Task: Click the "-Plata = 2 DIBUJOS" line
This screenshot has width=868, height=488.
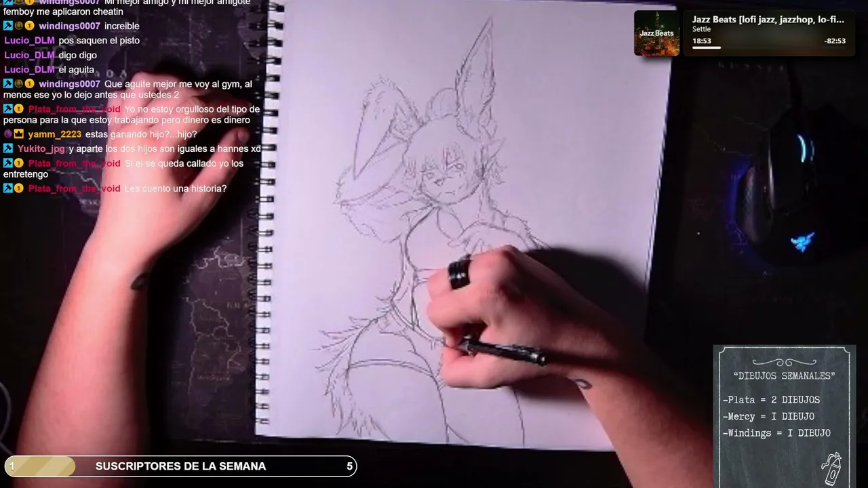Action: [772, 400]
